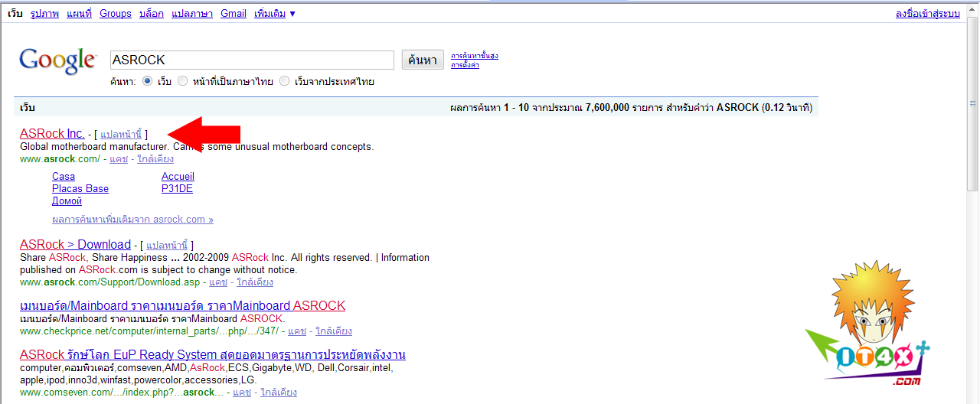Click in the ASROCK search input field
The image size is (980, 404).
[252, 60]
